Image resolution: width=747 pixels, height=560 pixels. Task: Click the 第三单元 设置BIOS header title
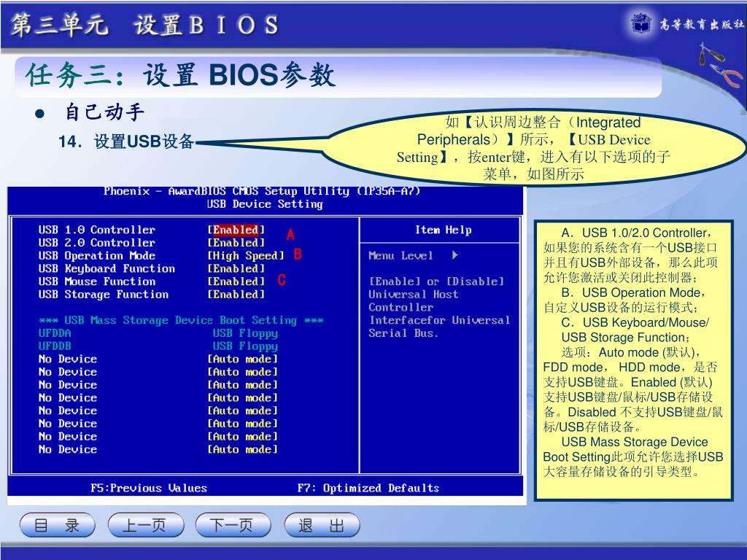[145, 25]
